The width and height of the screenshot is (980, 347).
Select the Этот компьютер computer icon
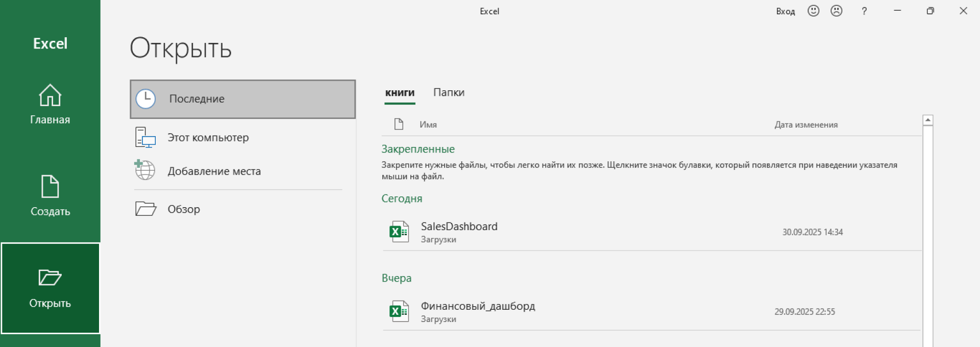pyautogui.click(x=145, y=138)
